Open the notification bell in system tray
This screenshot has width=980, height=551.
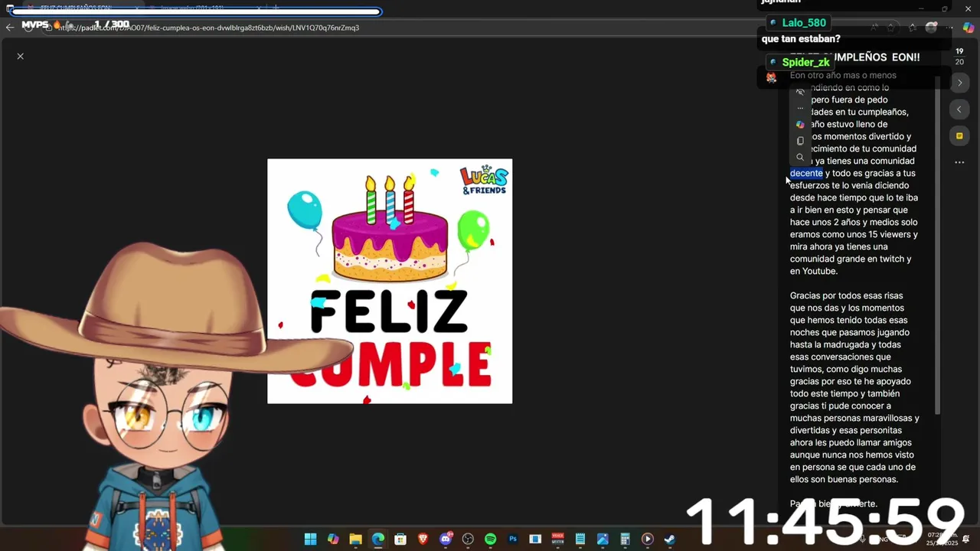pyautogui.click(x=966, y=539)
